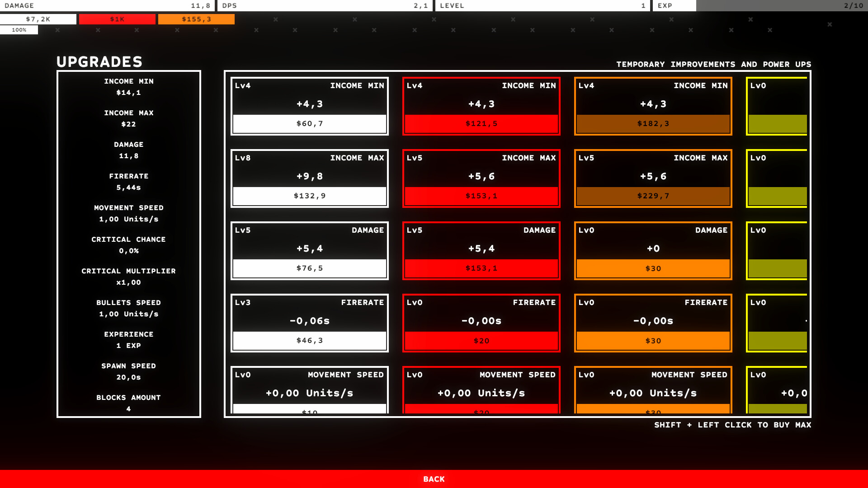Click the DPS stat bar at the top
This screenshot has height=488, width=868.
[325, 5]
